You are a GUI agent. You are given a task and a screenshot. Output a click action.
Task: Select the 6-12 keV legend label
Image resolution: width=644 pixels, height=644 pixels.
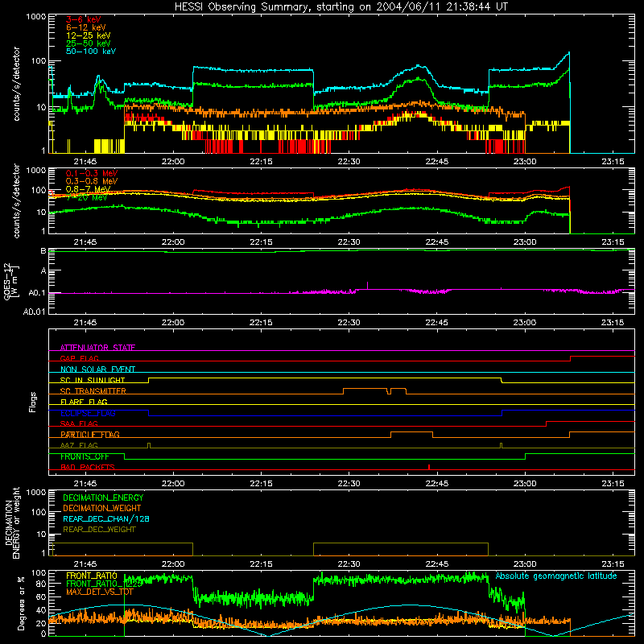click(86, 27)
